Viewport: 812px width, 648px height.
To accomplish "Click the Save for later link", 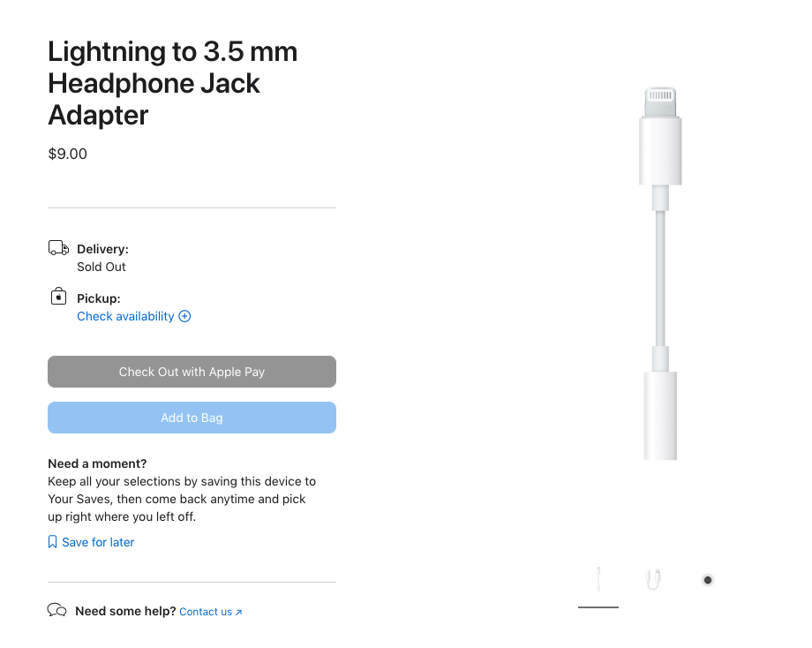I will (x=98, y=541).
